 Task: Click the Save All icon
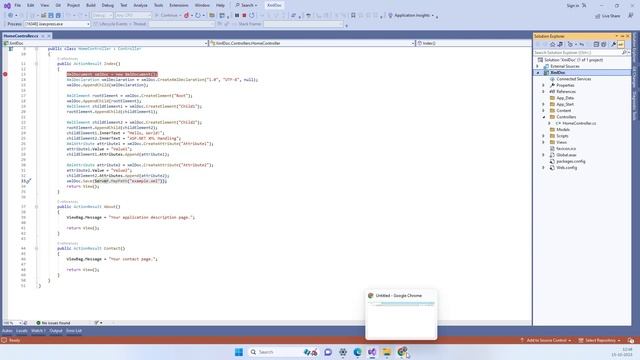pos(58,15)
